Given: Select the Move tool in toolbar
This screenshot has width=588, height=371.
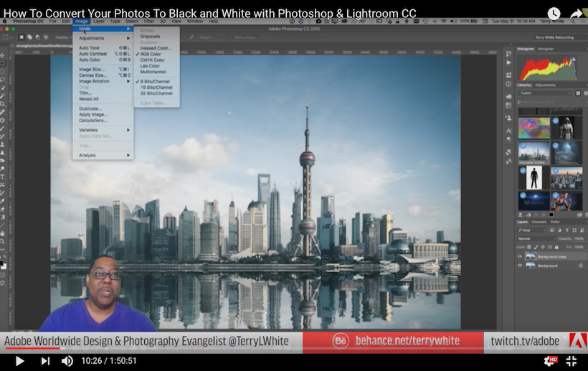Looking at the screenshot, I should pyautogui.click(x=3, y=55).
